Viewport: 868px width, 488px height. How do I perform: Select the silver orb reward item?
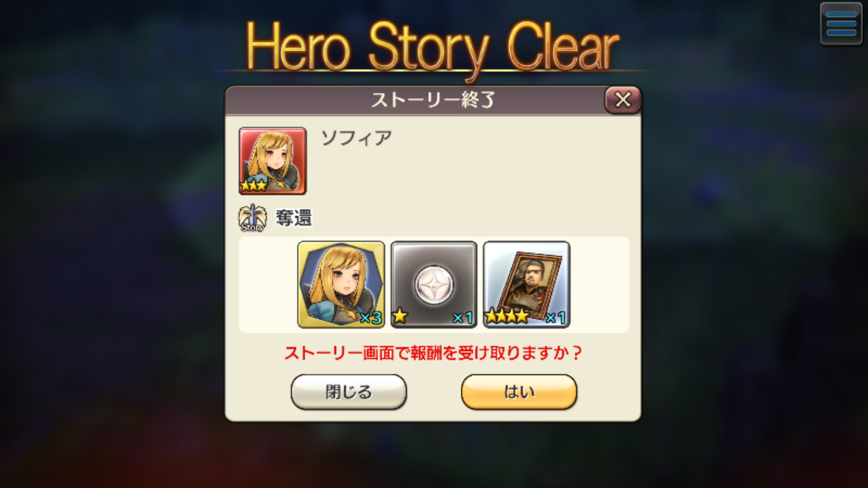point(434,284)
